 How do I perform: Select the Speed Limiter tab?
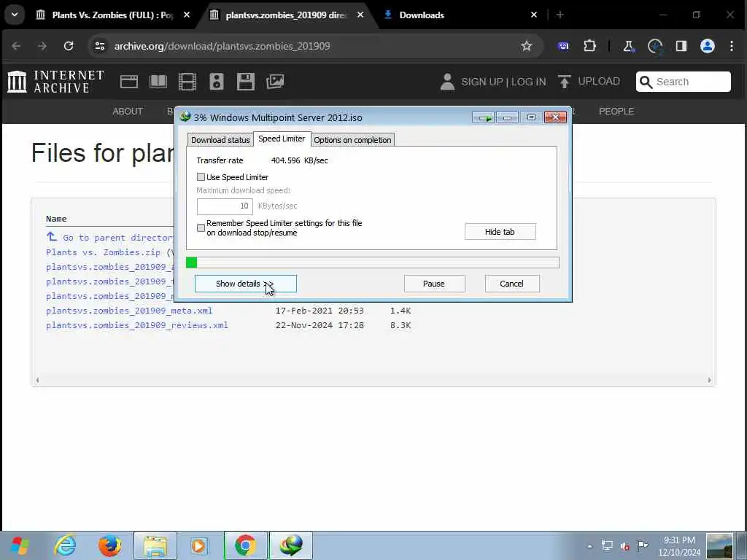[x=282, y=139]
